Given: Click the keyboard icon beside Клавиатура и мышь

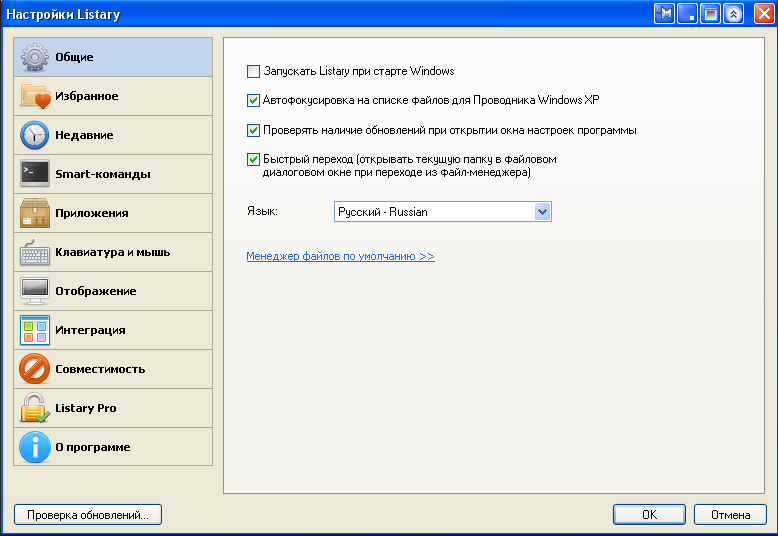Looking at the screenshot, I should tap(35, 253).
